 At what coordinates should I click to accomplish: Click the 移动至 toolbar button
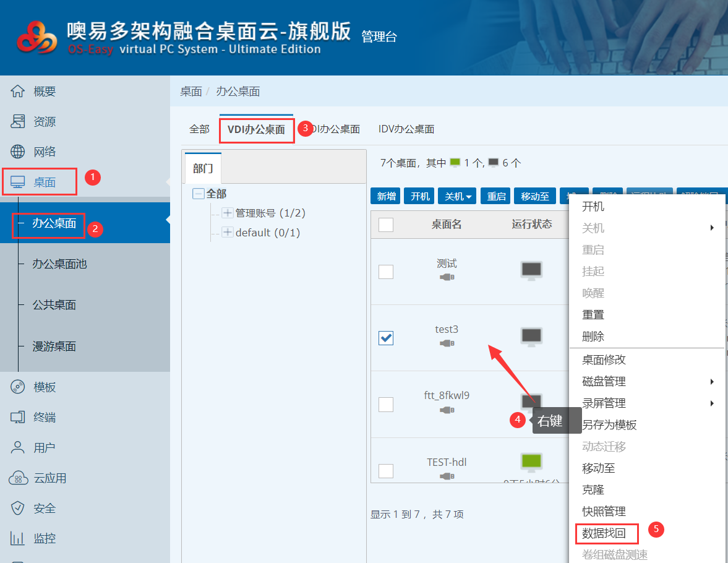(x=535, y=196)
